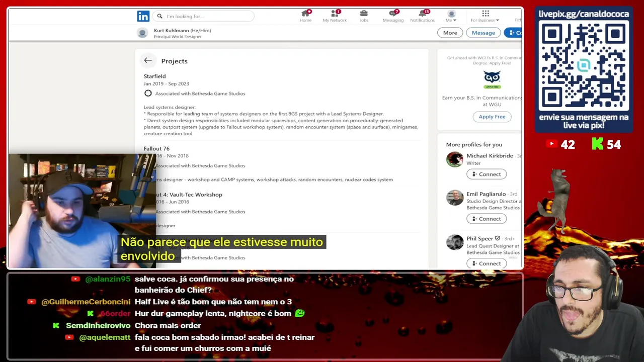The image size is (644, 362).
Task: Click the More button on profile bar
Action: pyautogui.click(x=450, y=33)
